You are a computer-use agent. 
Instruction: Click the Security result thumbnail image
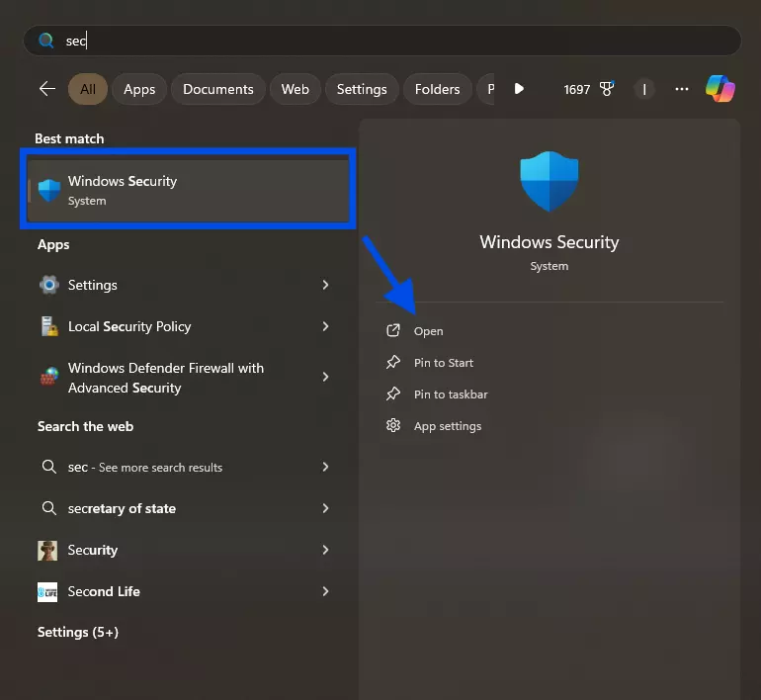tap(47, 551)
